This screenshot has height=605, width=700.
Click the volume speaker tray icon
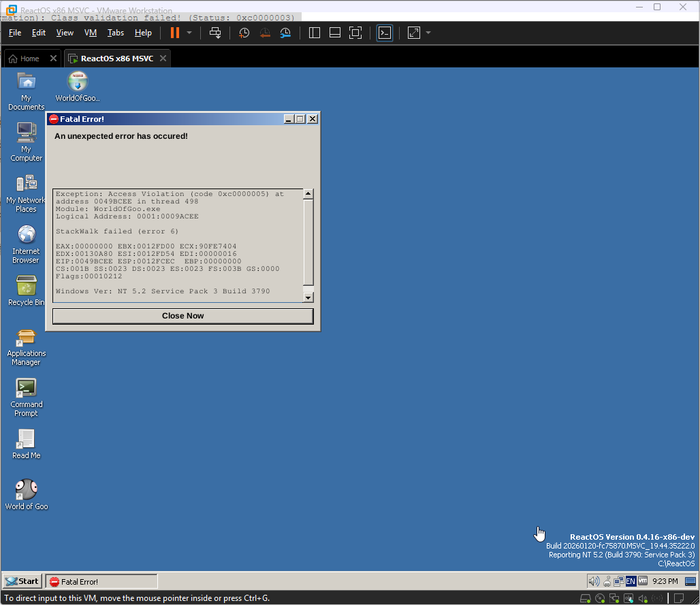pos(592,581)
